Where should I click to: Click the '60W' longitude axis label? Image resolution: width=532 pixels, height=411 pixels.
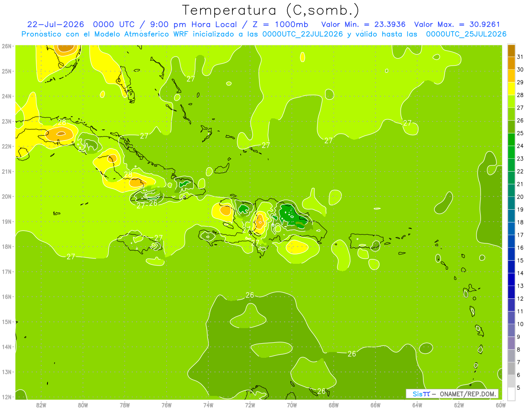pyautogui.click(x=501, y=405)
